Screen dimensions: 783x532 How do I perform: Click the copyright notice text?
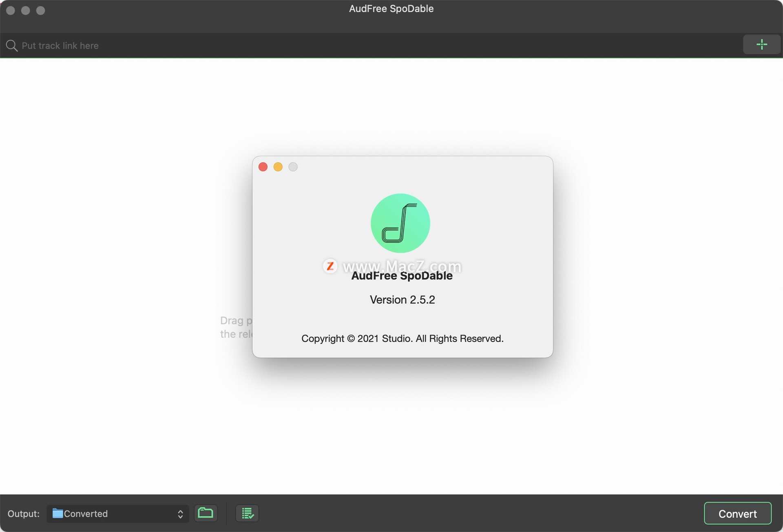[403, 338]
